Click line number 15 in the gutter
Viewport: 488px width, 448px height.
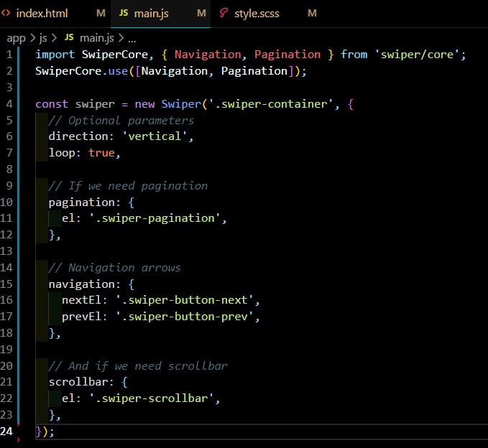[6, 284]
